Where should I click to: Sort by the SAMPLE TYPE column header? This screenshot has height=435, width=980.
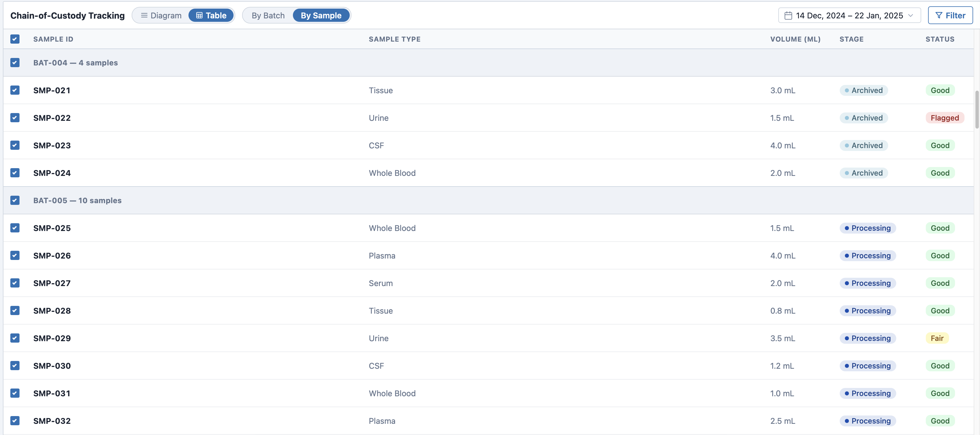[x=394, y=39]
